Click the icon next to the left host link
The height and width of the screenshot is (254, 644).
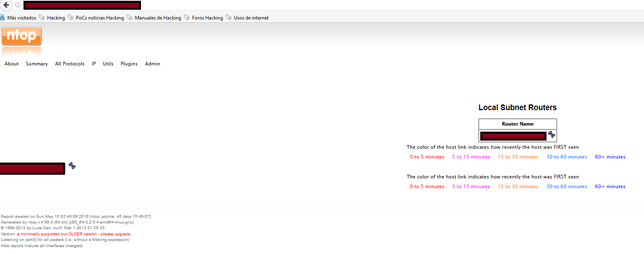(x=72, y=165)
